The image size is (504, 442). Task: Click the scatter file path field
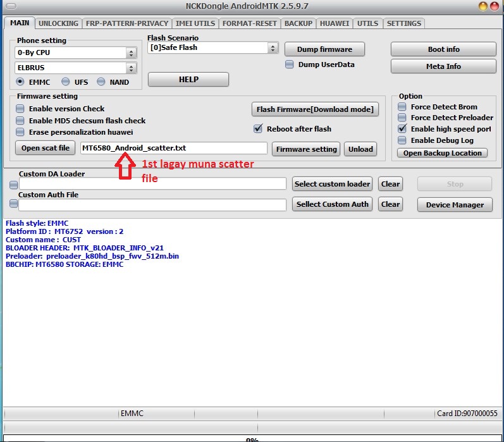(173, 148)
